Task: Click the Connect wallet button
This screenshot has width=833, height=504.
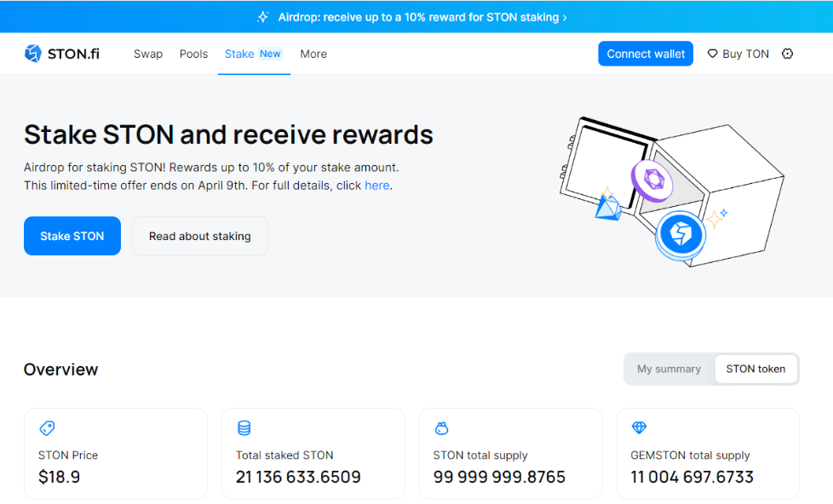Action: coord(646,54)
